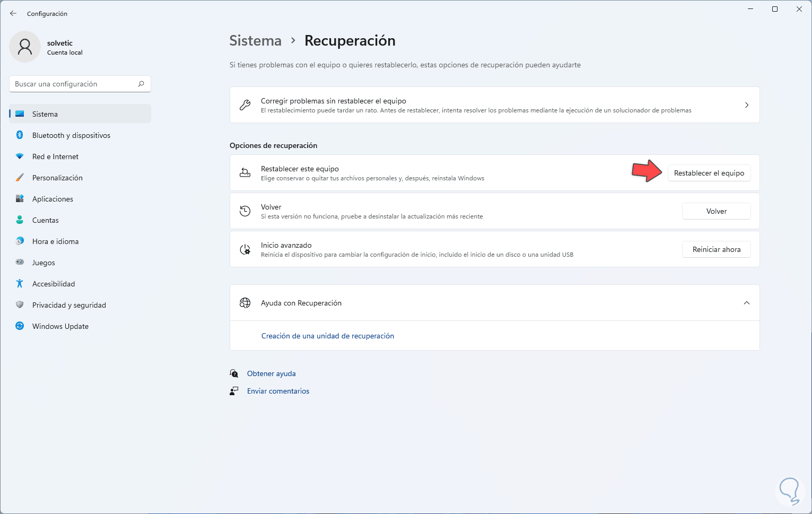
Task: Collapse the Ayuda con Recuperación section
Action: click(x=747, y=303)
